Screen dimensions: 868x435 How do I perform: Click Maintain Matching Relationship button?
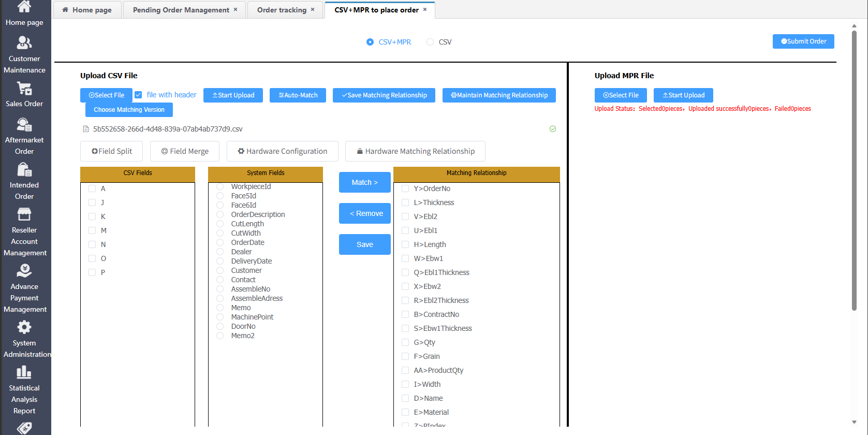(x=499, y=95)
